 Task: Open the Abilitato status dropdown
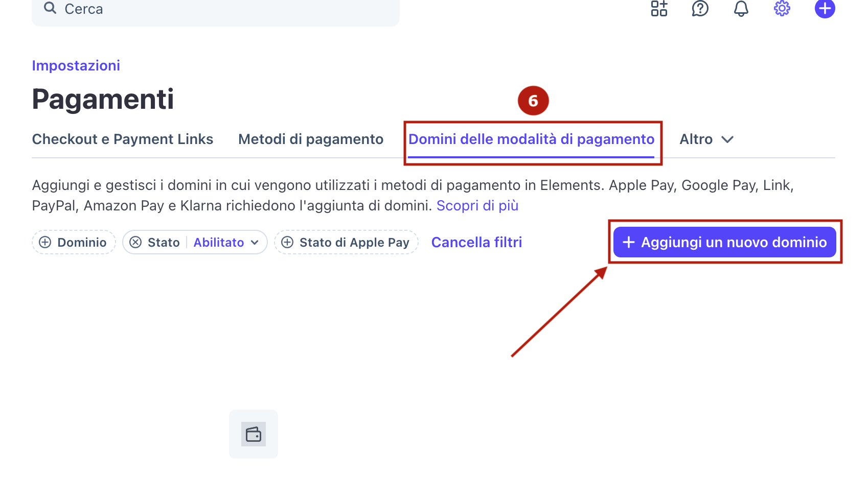pos(226,242)
